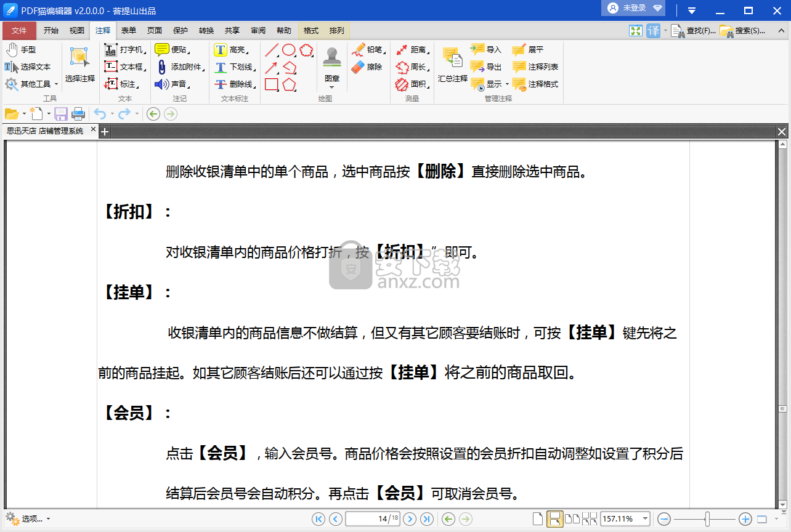Screen dimensions: 791x532
Task: Pick the Line drawing tool
Action: pos(272,50)
